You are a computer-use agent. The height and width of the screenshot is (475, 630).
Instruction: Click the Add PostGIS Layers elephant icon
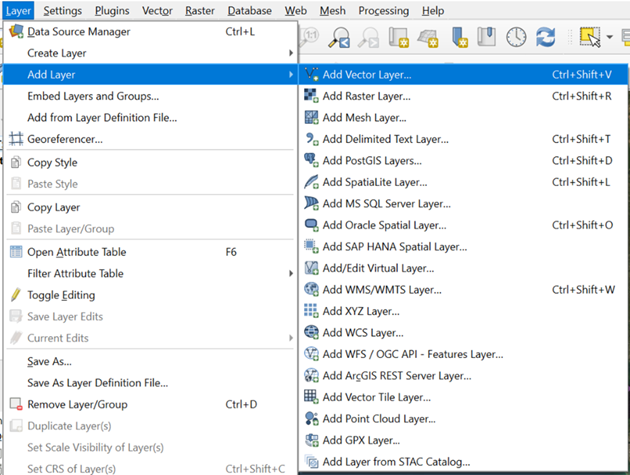coord(311,161)
